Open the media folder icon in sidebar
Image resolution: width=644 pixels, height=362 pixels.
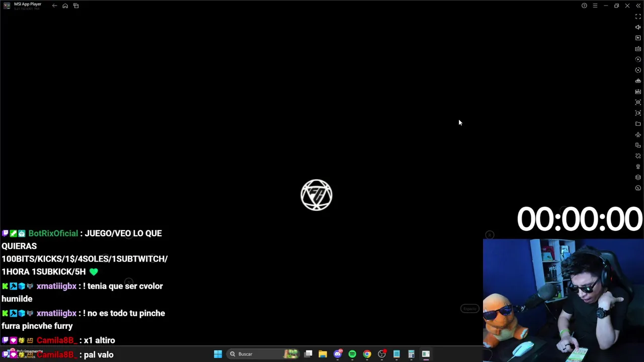[638, 124]
